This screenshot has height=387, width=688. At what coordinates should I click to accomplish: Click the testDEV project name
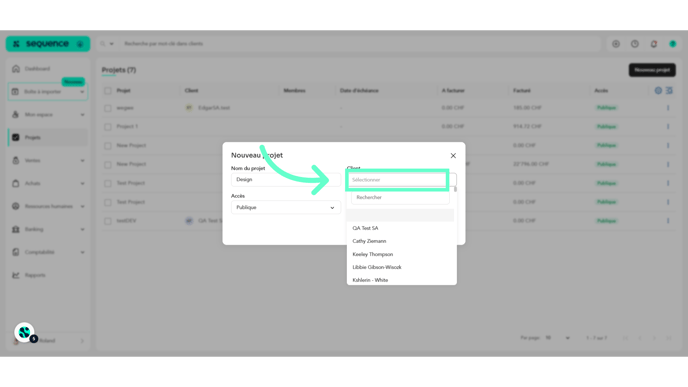tap(126, 221)
